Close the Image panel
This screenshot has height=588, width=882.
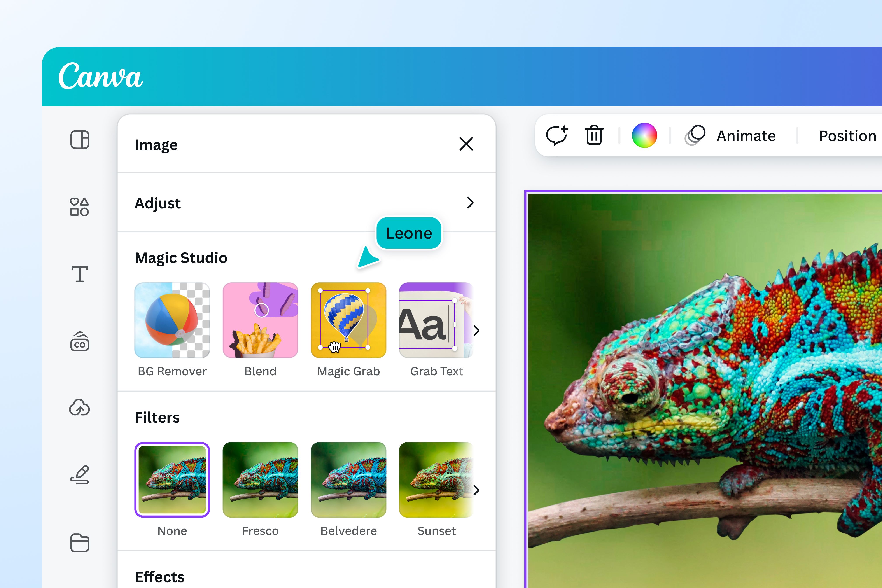point(466,144)
